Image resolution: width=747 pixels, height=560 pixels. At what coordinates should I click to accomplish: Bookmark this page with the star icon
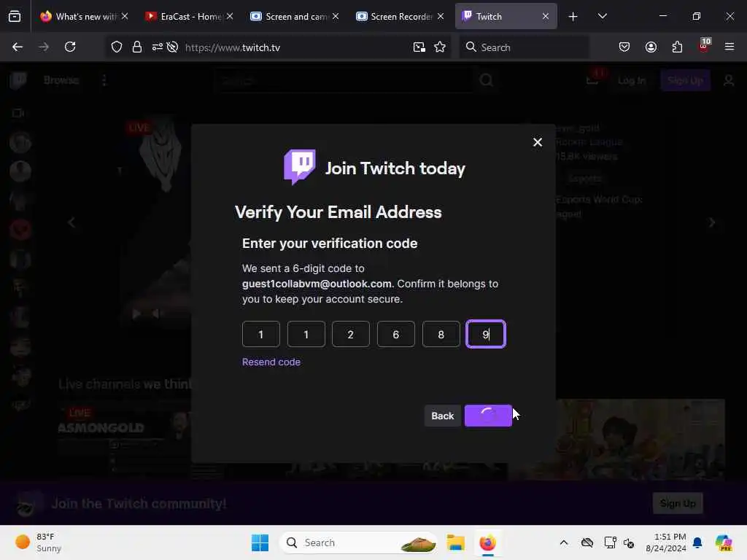pyautogui.click(x=440, y=47)
